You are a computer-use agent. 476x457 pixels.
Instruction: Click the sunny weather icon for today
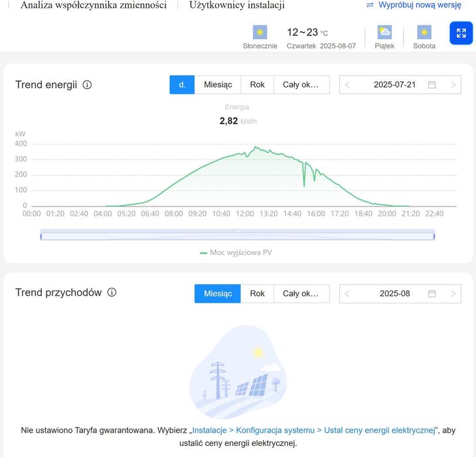(x=260, y=32)
